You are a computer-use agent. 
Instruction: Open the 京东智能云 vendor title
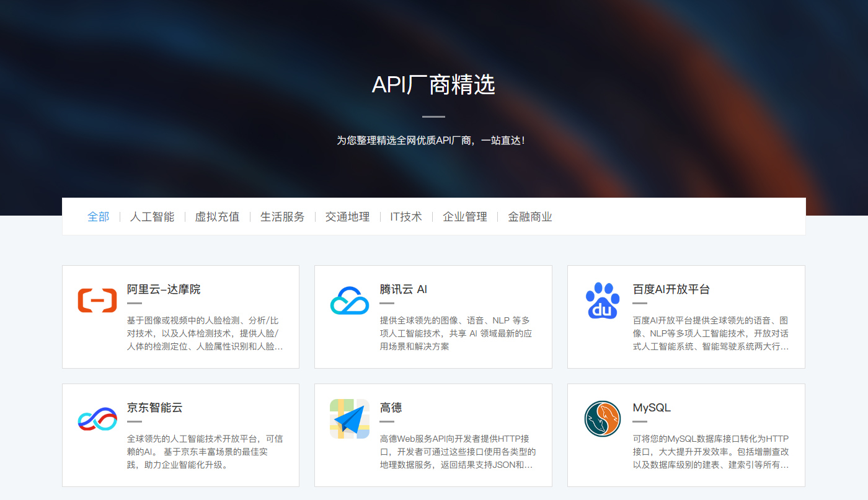tap(154, 408)
